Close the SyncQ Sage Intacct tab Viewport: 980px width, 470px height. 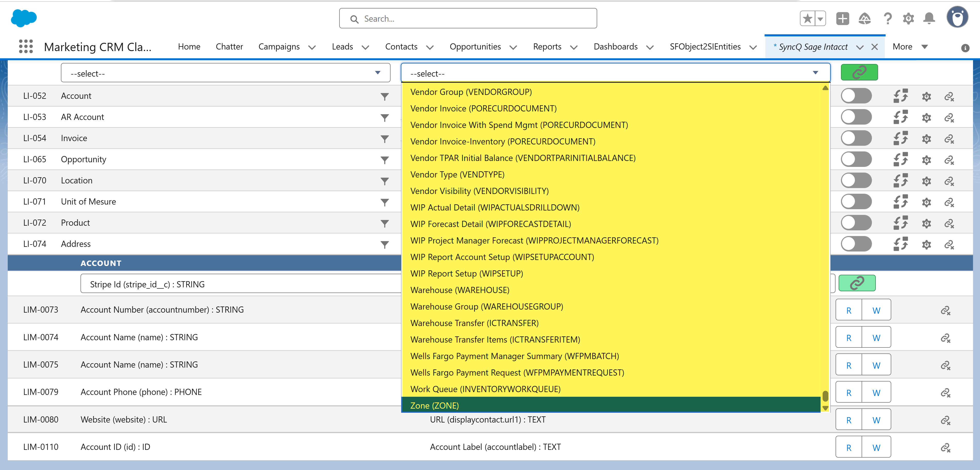(874, 47)
